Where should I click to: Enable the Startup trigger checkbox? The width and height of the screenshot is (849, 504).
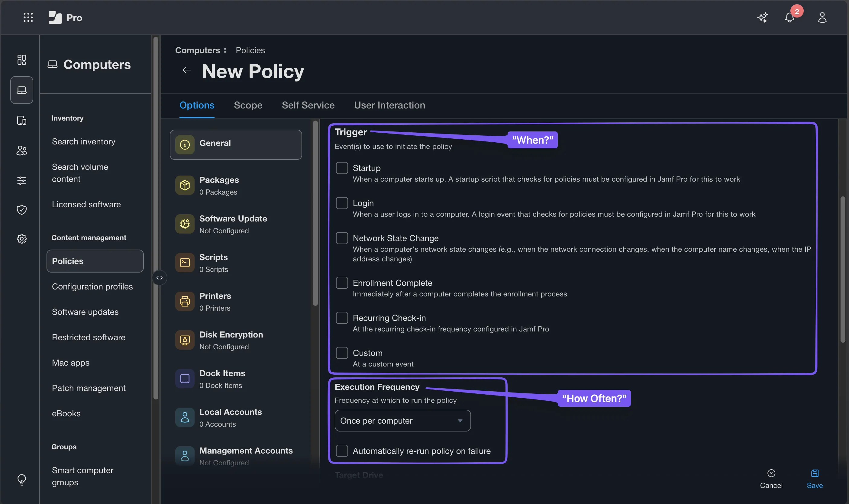pos(342,168)
